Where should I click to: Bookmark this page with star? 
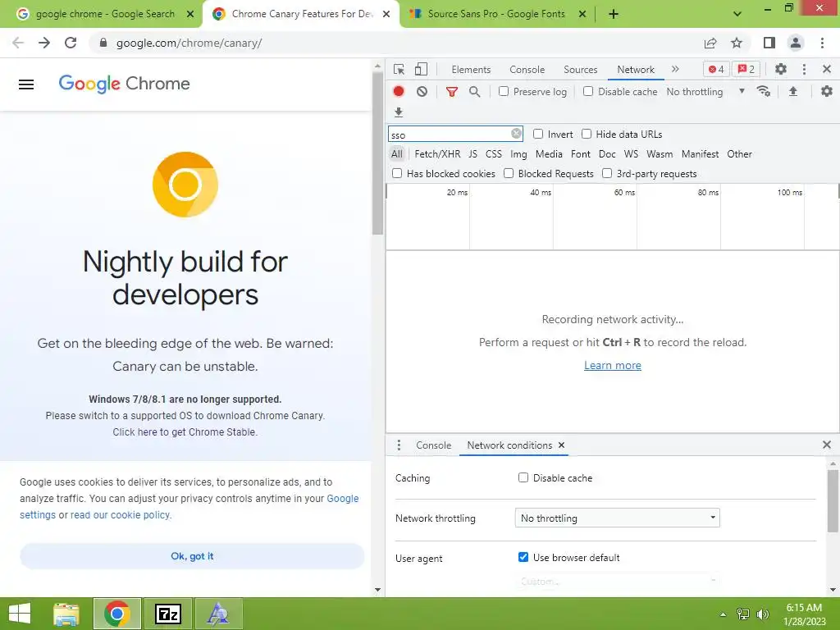pos(737,43)
